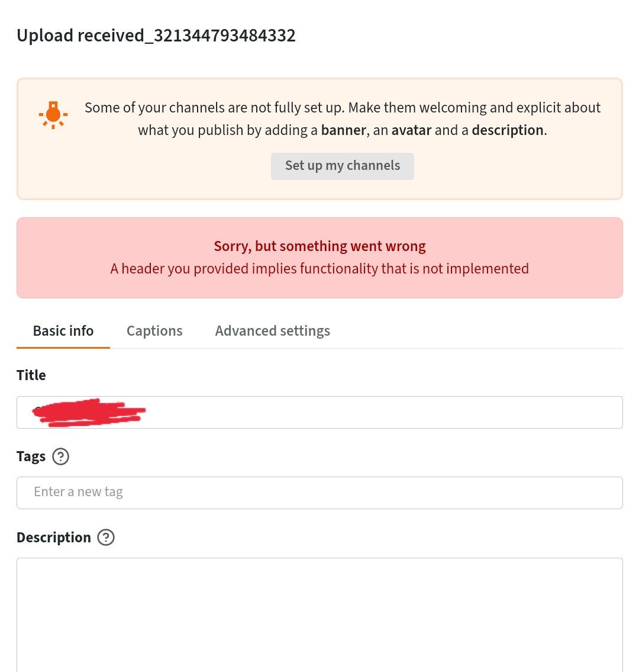Image resolution: width=639 pixels, height=672 pixels.
Task: Click the red error message about unimplemented header
Action: [x=319, y=268]
